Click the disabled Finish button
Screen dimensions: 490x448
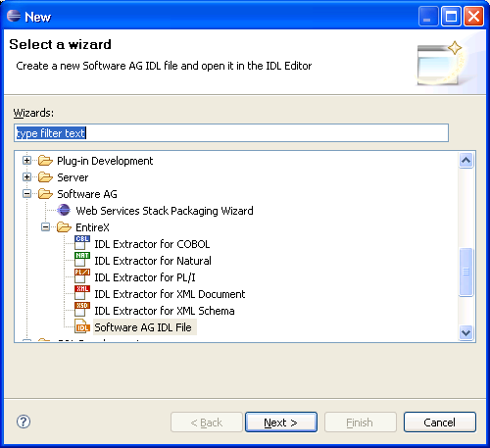point(361,423)
